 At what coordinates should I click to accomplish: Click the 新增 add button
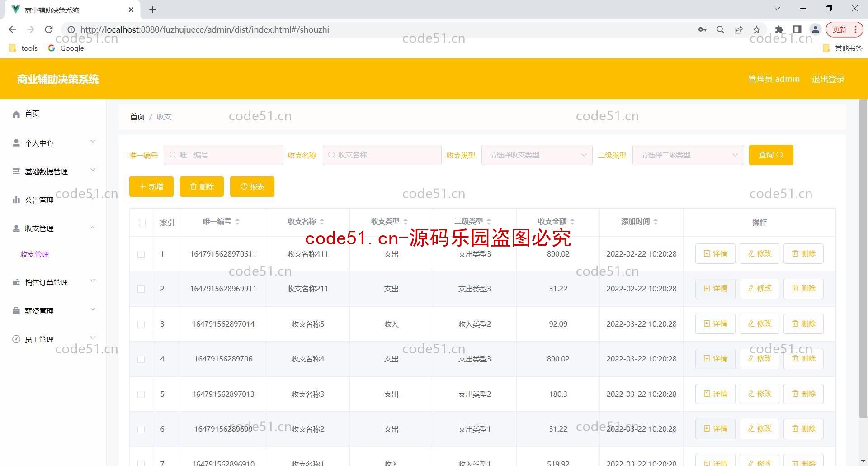coord(151,186)
